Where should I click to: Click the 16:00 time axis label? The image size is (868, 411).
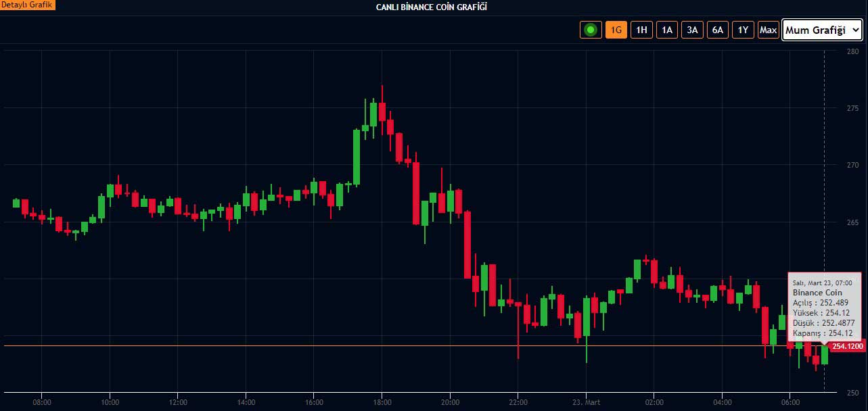[314, 402]
